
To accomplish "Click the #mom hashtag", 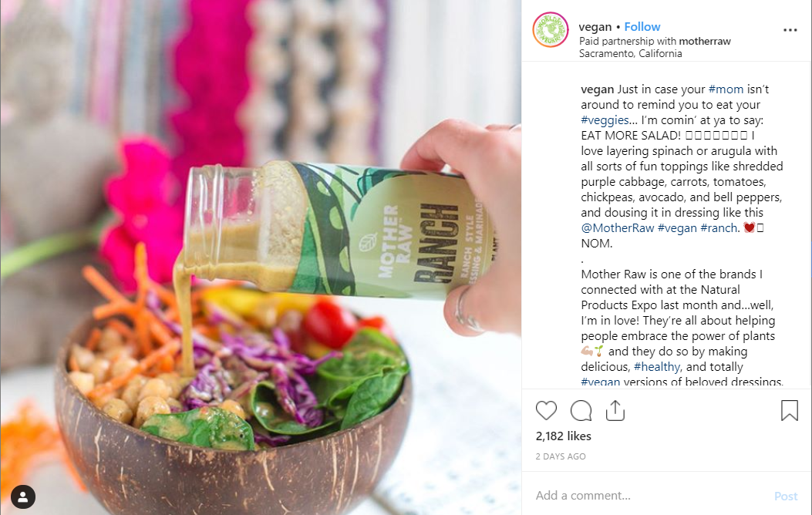I will click(x=726, y=89).
